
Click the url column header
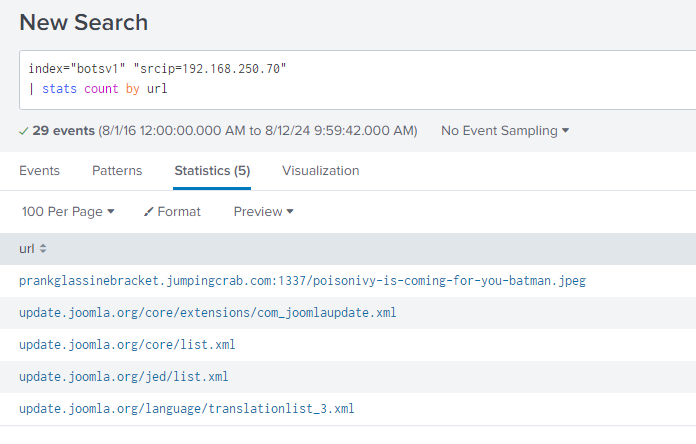pos(27,249)
